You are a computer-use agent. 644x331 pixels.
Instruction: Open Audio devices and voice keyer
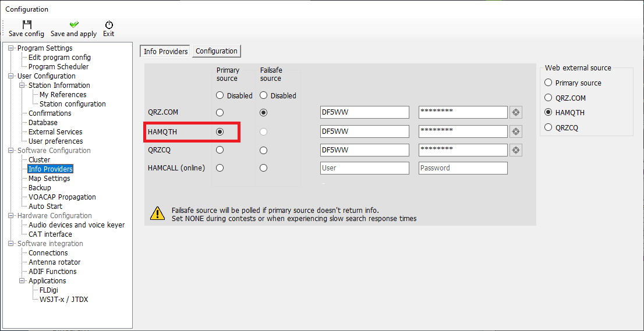76,225
